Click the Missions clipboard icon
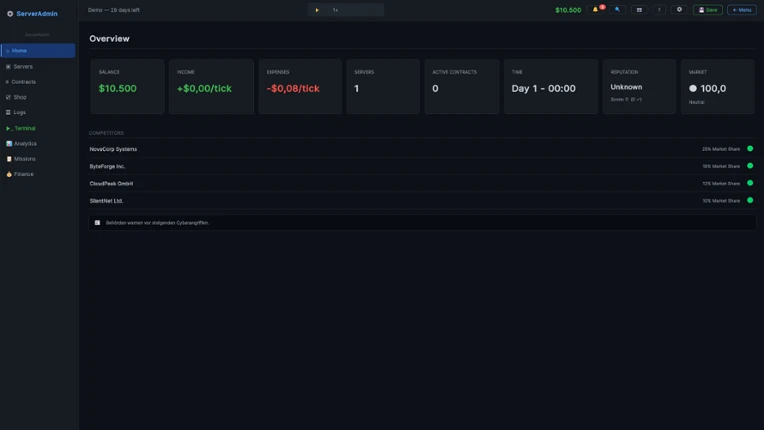The width and height of the screenshot is (764, 430). coord(9,159)
